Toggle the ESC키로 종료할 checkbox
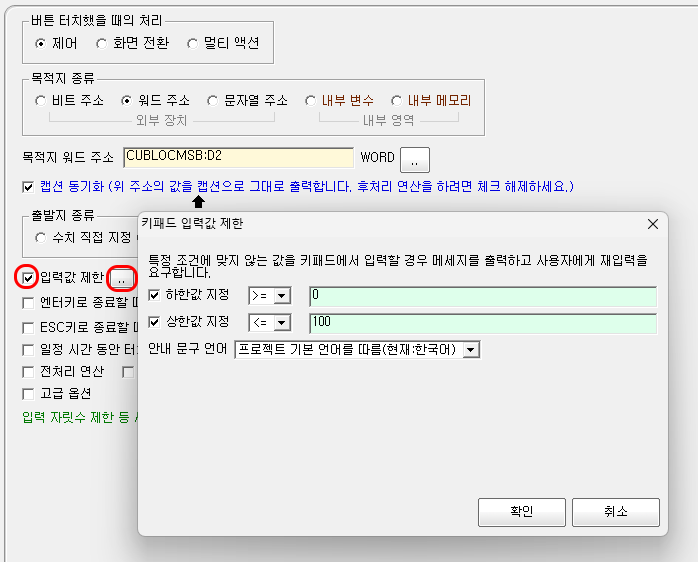The image size is (698, 562). coord(28,328)
